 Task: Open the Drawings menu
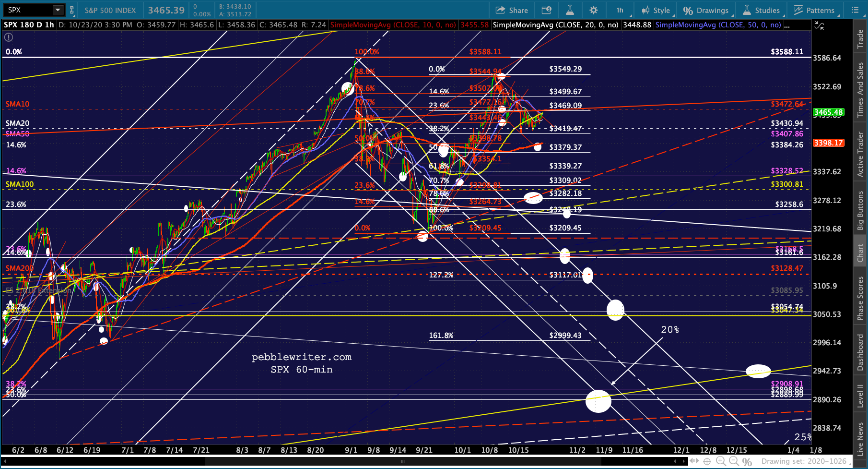(706, 10)
